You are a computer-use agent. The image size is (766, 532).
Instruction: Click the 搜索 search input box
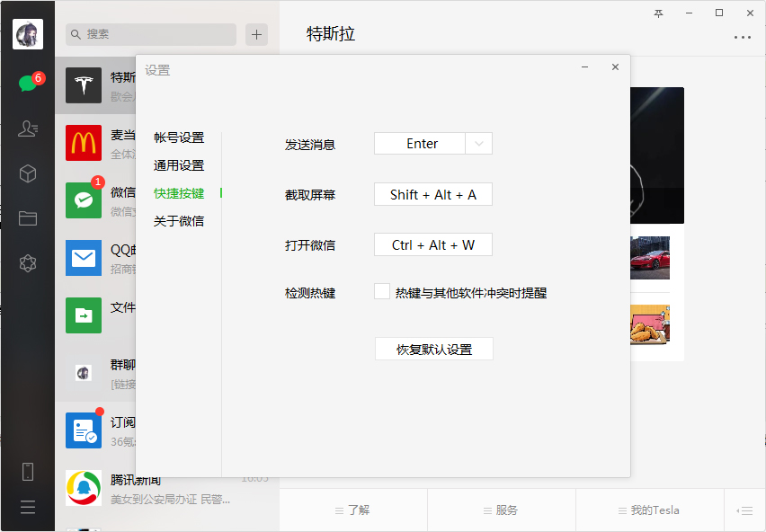coord(150,34)
